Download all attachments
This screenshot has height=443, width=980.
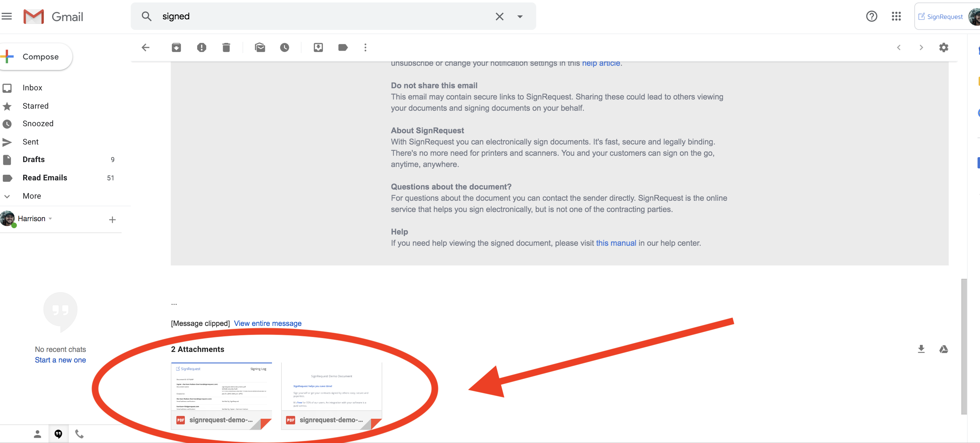click(921, 349)
